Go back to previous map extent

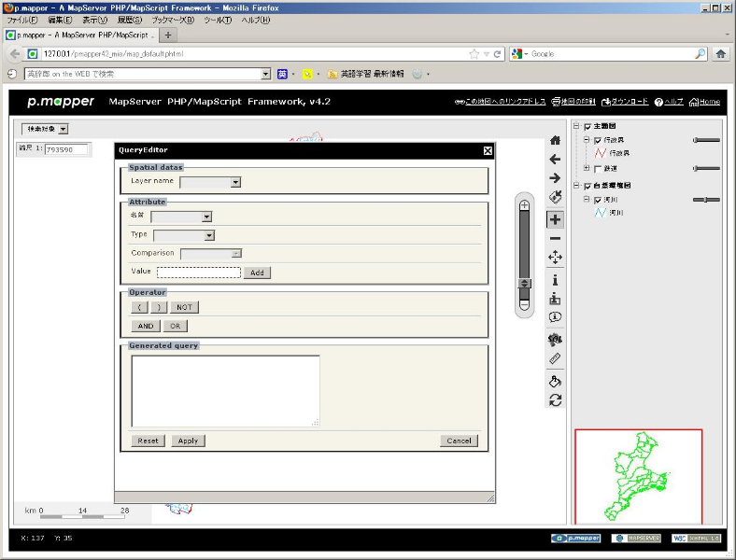[555, 160]
